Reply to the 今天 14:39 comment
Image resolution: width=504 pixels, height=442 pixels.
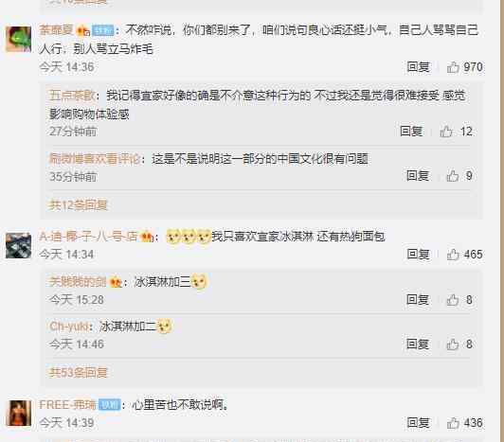pyautogui.click(x=418, y=423)
